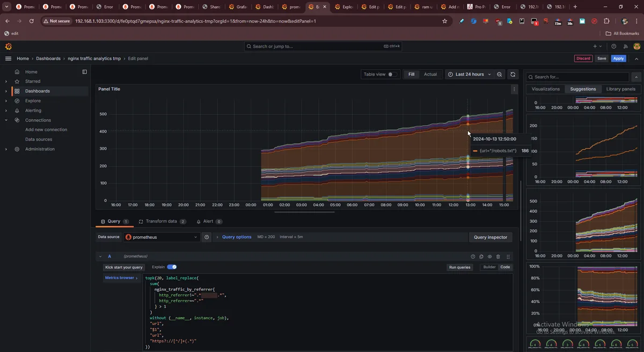Open the panel three-dot menu
Image resolution: width=644 pixels, height=352 pixels.
point(514,90)
